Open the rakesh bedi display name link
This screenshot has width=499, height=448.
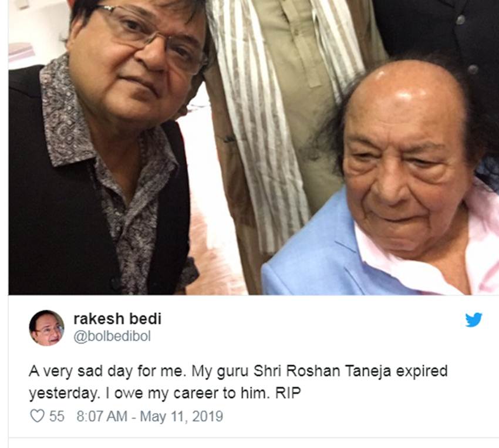click(117, 318)
